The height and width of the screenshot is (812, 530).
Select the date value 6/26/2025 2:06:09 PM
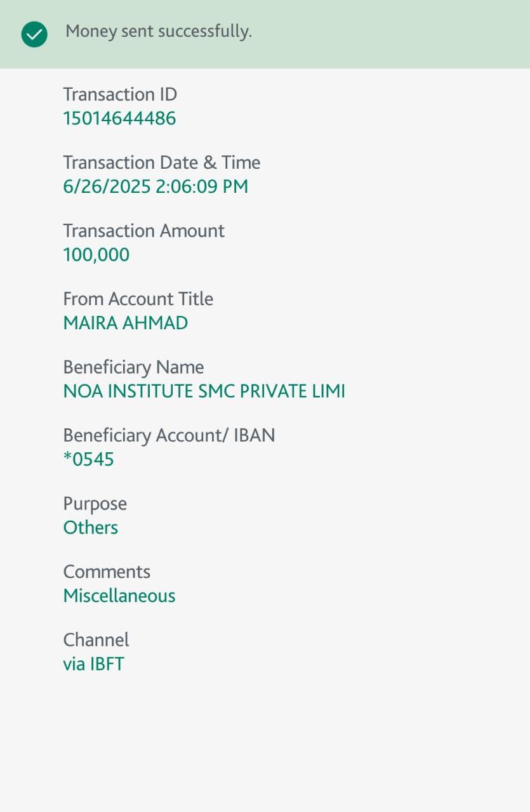point(156,187)
